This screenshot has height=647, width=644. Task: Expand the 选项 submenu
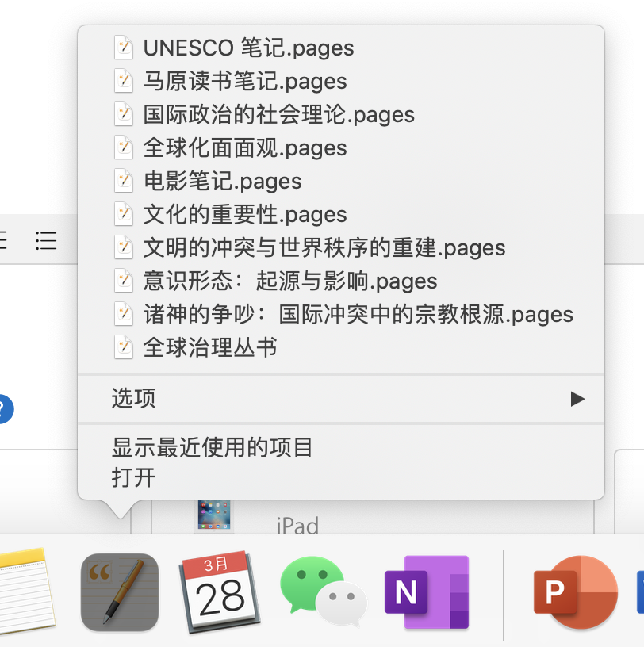click(341, 399)
